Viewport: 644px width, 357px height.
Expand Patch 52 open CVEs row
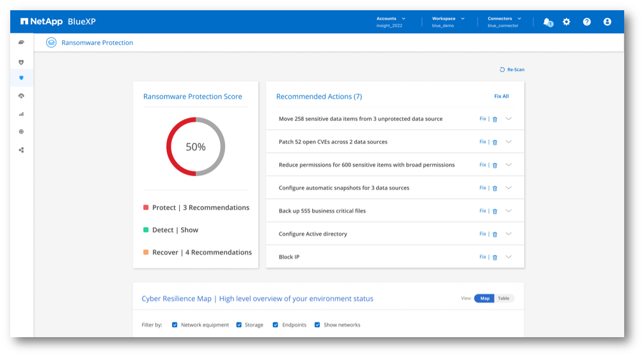coord(508,142)
